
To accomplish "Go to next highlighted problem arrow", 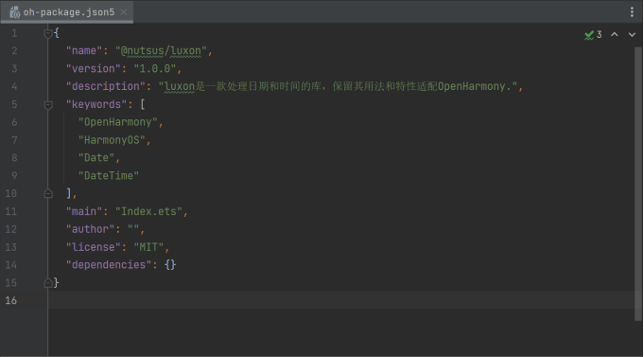I will coord(632,34).
